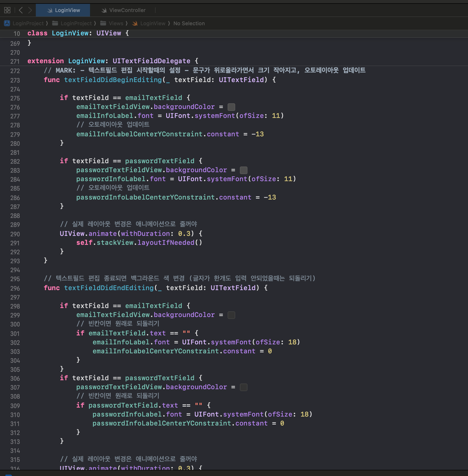Click emailInfoLabelCenterYConstraint on line 279
This screenshot has height=476, width=468.
[139, 134]
